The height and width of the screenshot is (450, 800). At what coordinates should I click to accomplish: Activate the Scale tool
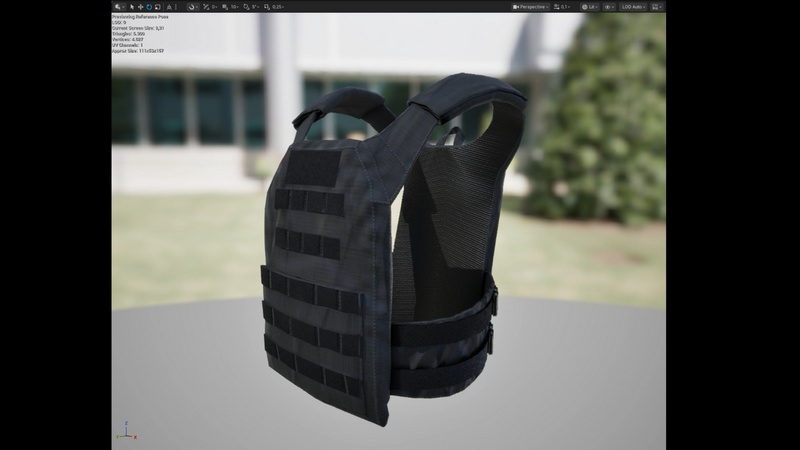(157, 7)
